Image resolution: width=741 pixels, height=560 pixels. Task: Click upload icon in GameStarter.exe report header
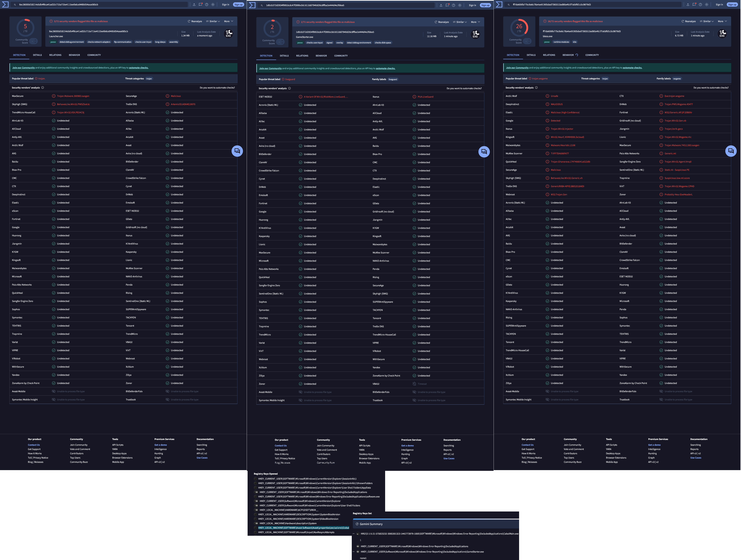[441, 5]
